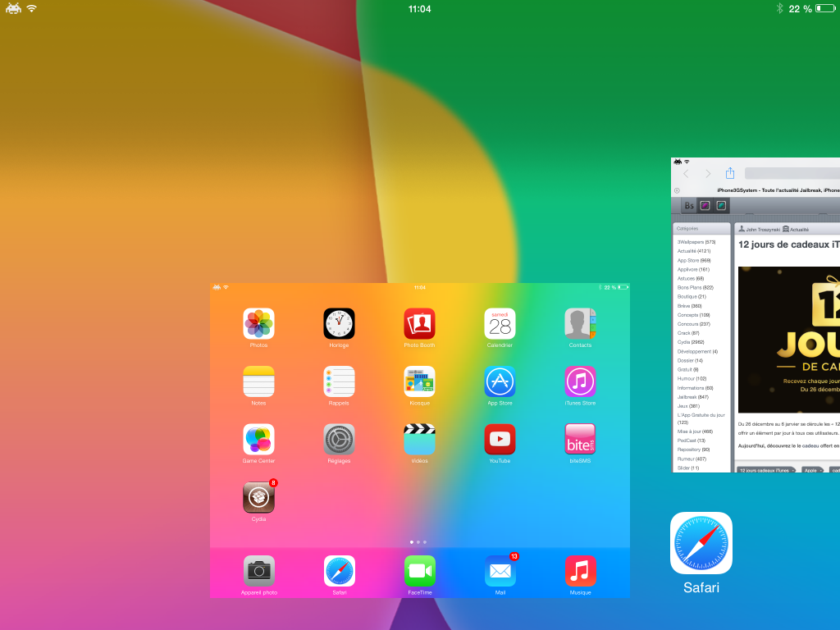840x630 pixels.
Task: Click the Actualité (4121) category link
Action: click(693, 251)
